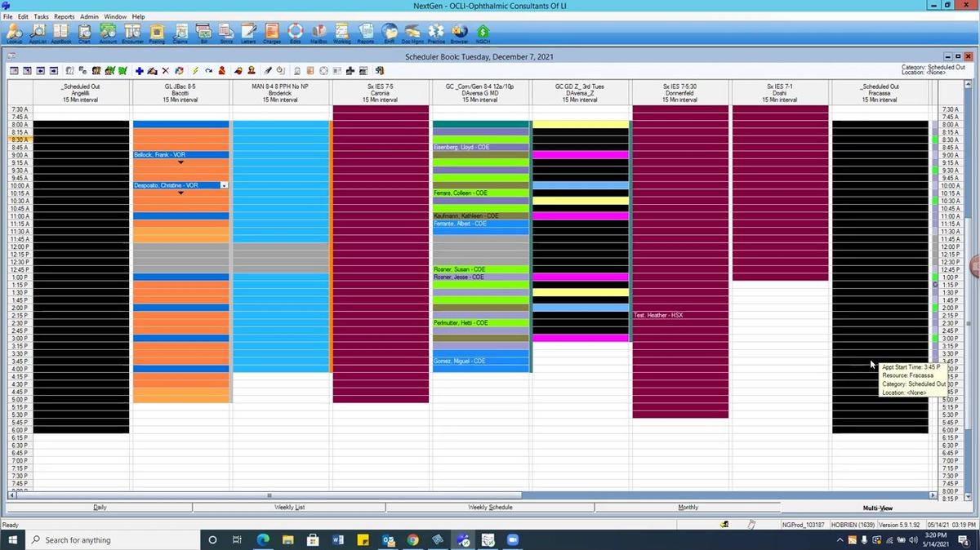The image size is (980, 550).
Task: Open the Admin menu
Action: click(90, 16)
